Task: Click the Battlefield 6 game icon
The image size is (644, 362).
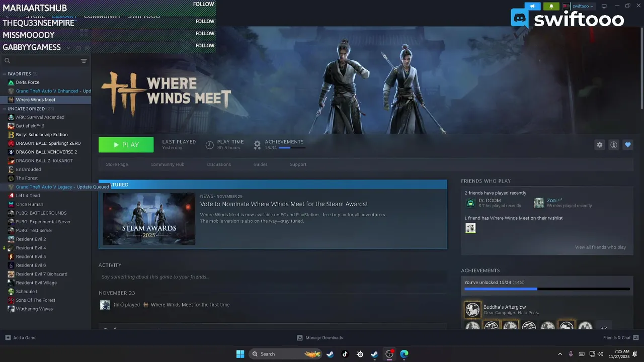Action: (11, 126)
